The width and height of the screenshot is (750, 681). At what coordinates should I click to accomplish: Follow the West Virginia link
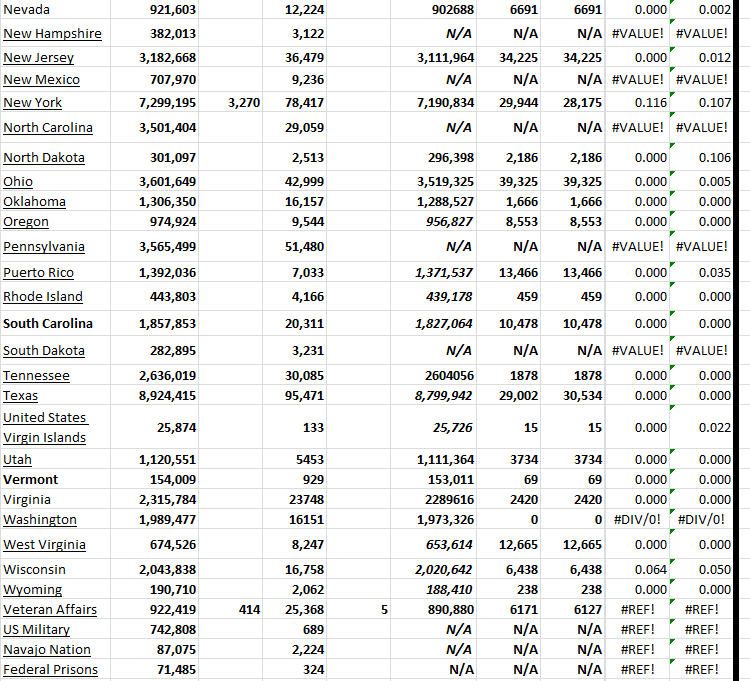click(x=44, y=544)
